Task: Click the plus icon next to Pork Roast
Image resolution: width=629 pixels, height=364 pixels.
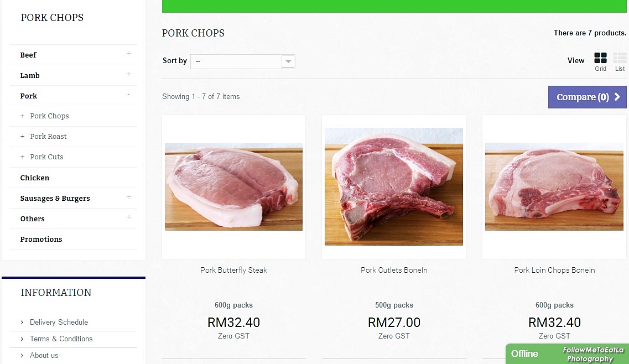Action: (23, 136)
